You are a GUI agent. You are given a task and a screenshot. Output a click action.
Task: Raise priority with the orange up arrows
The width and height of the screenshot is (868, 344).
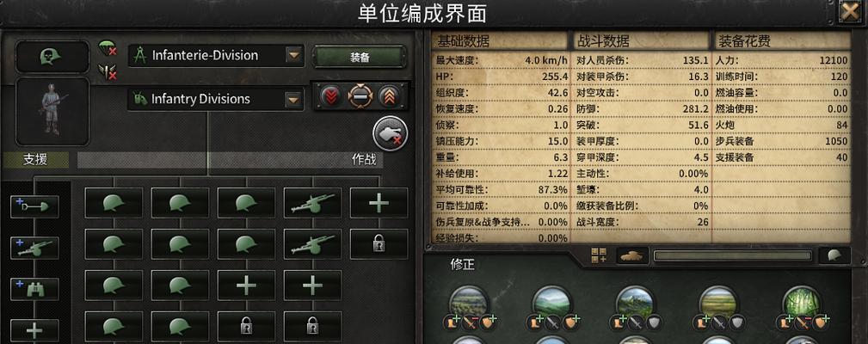point(389,97)
